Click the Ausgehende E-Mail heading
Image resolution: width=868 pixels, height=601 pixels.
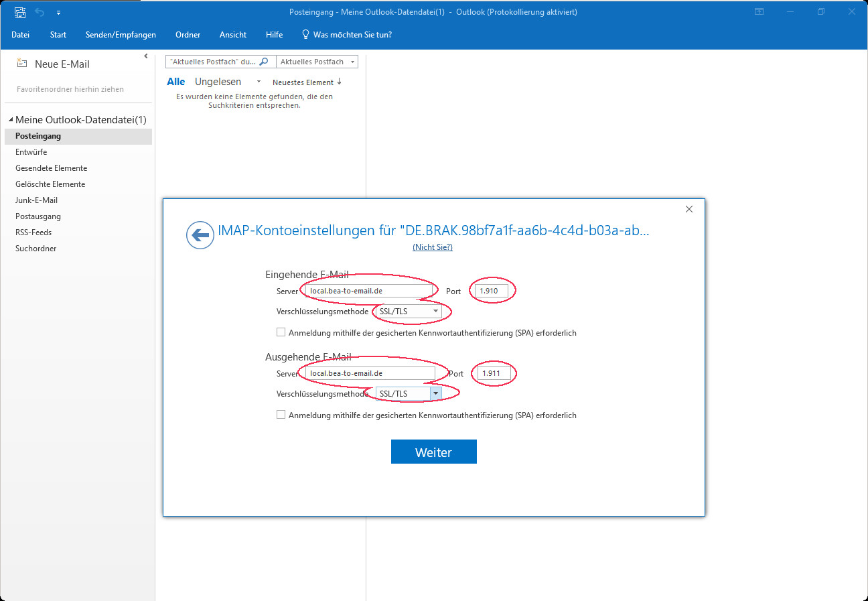pos(308,357)
